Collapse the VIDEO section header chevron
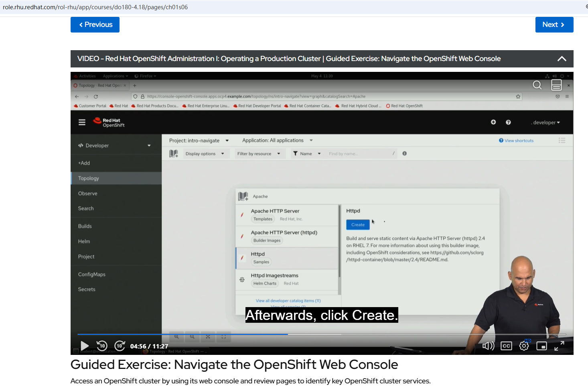The height and width of the screenshot is (389, 588). tap(562, 59)
